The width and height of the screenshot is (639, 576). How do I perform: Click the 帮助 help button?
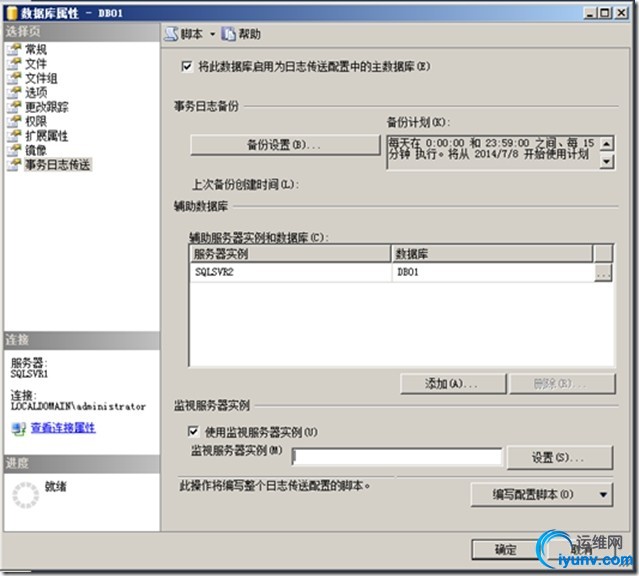(240, 34)
